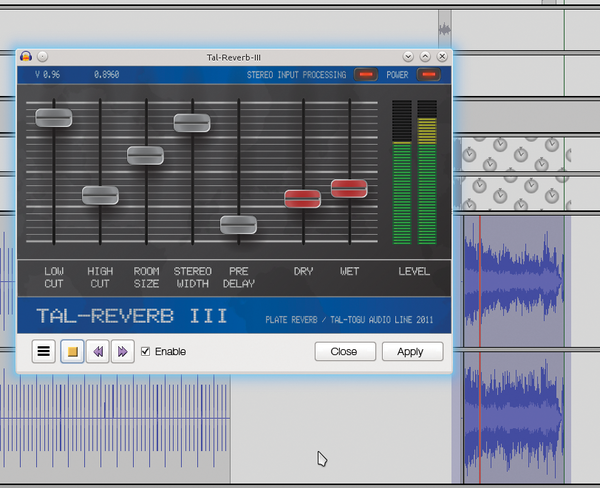600x488 pixels.
Task: Click the right Level meter bar
Action: click(x=427, y=172)
